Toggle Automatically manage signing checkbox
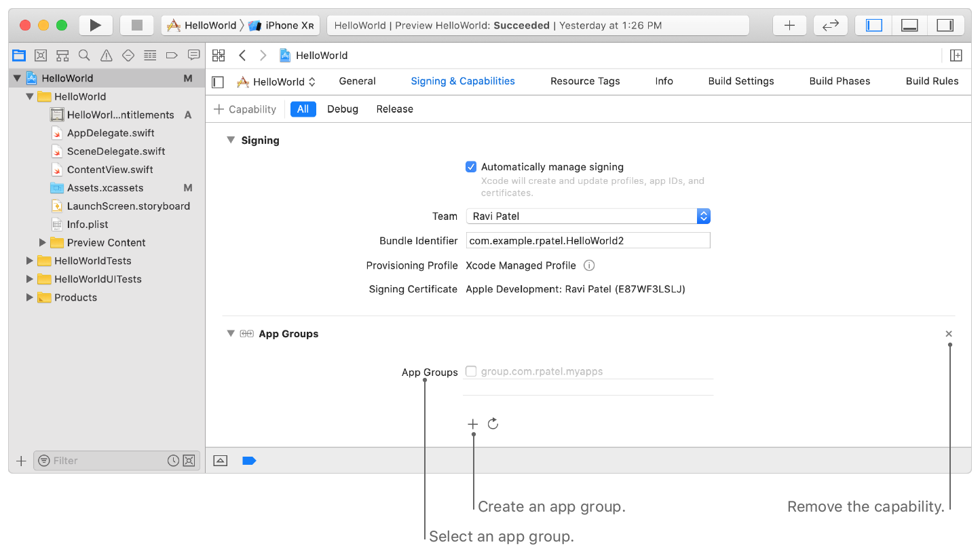The width and height of the screenshot is (980, 553). pos(471,167)
